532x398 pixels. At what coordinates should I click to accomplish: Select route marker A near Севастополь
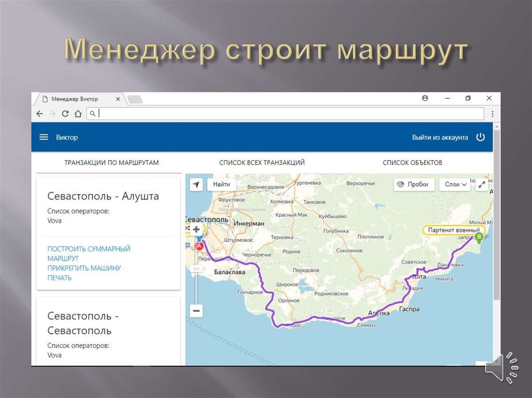coord(199,245)
